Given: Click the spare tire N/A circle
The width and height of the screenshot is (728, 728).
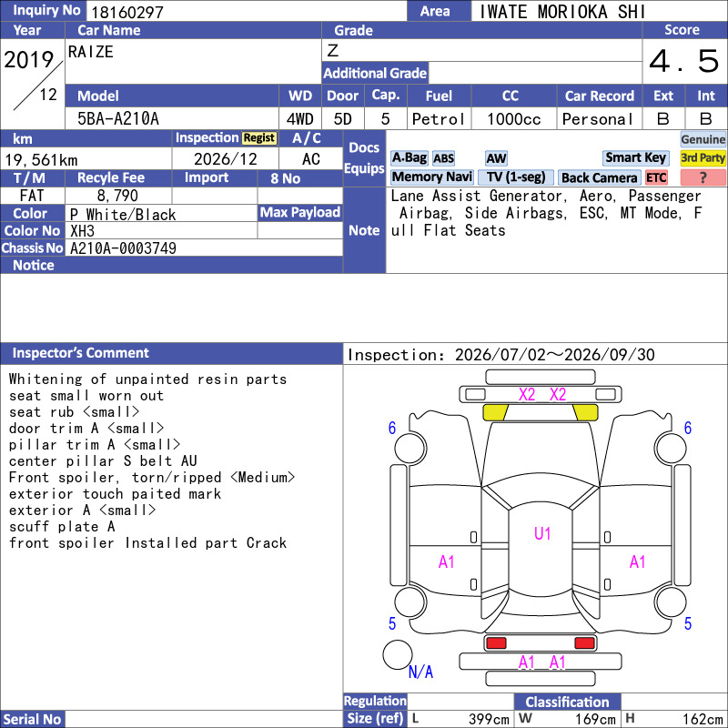Looking at the screenshot, I should (398, 654).
